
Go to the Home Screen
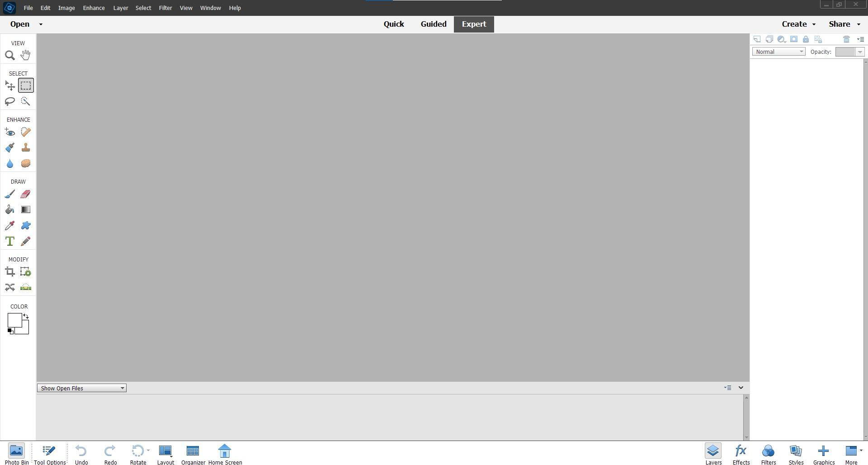tap(225, 454)
